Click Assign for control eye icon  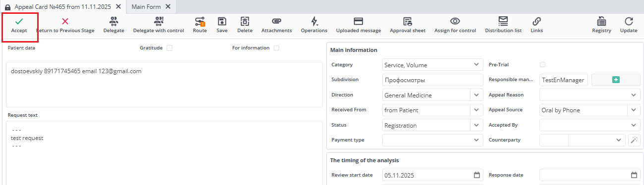click(x=455, y=21)
